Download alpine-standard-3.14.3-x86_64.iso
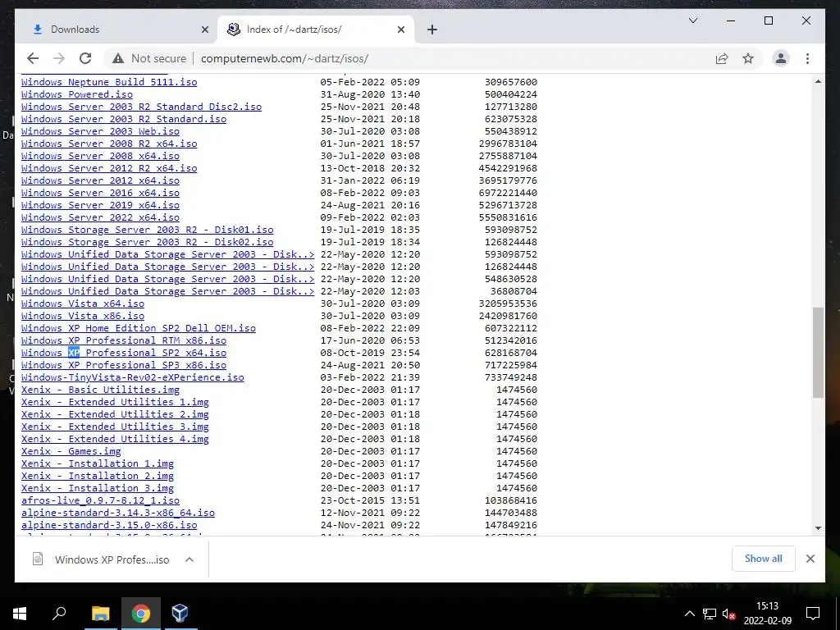 [x=118, y=514]
